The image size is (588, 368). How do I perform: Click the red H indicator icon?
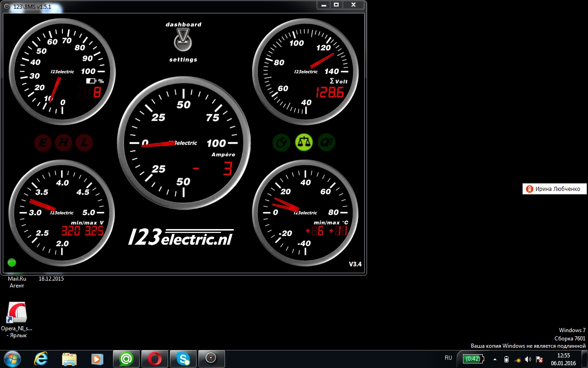coord(63,143)
